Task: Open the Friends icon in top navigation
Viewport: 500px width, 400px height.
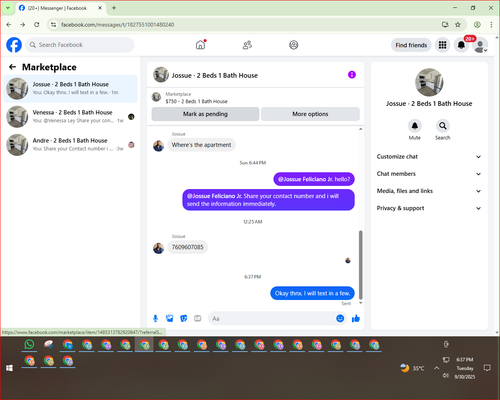Action: (247, 45)
